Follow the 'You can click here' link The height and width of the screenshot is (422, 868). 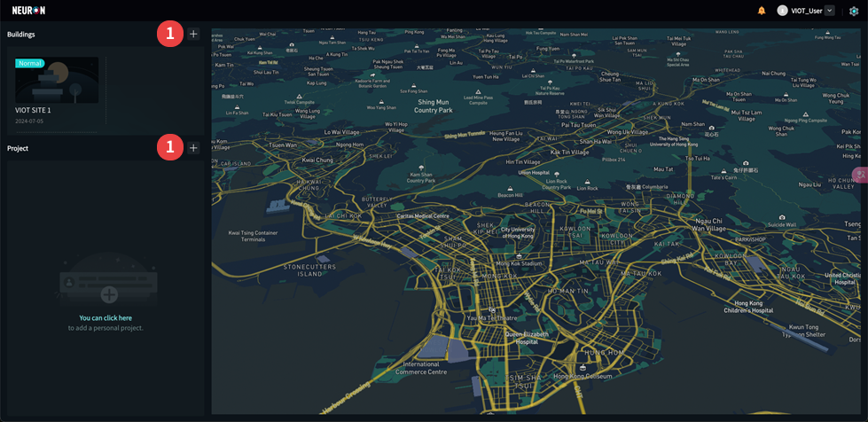pos(106,318)
